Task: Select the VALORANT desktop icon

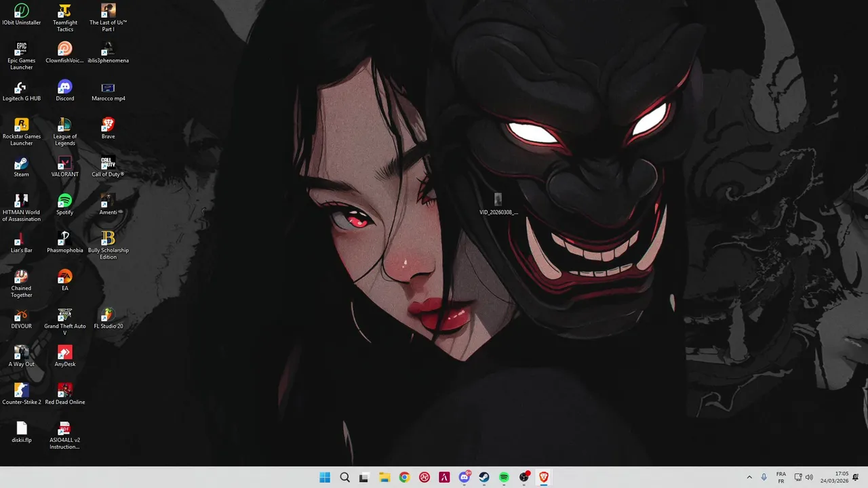Action: coord(65,167)
